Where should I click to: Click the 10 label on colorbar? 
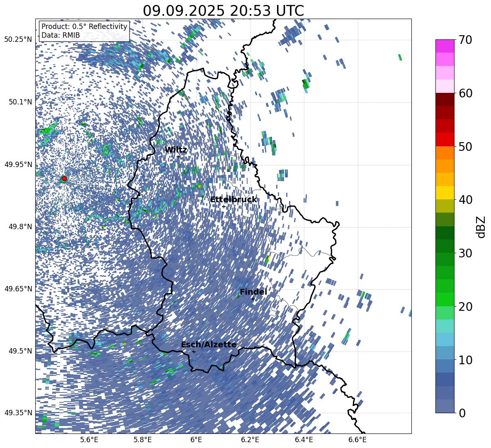click(x=466, y=360)
